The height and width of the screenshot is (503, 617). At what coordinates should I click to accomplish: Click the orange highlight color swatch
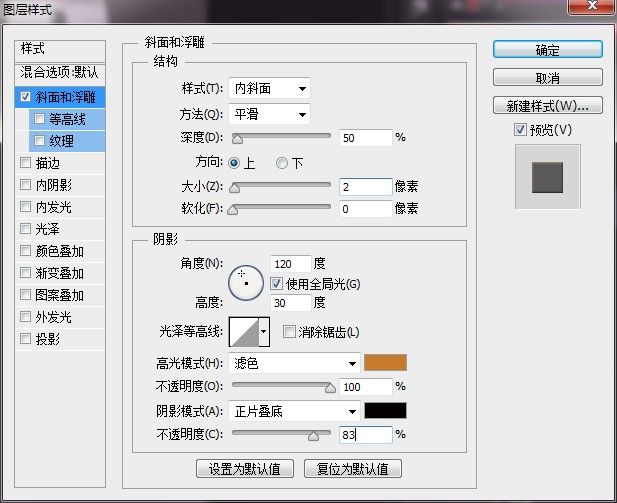(x=385, y=362)
